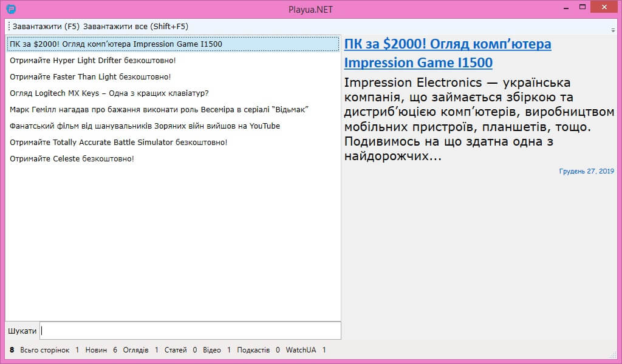Click the Статей status bar entry
622x364 pixels.
(176, 350)
